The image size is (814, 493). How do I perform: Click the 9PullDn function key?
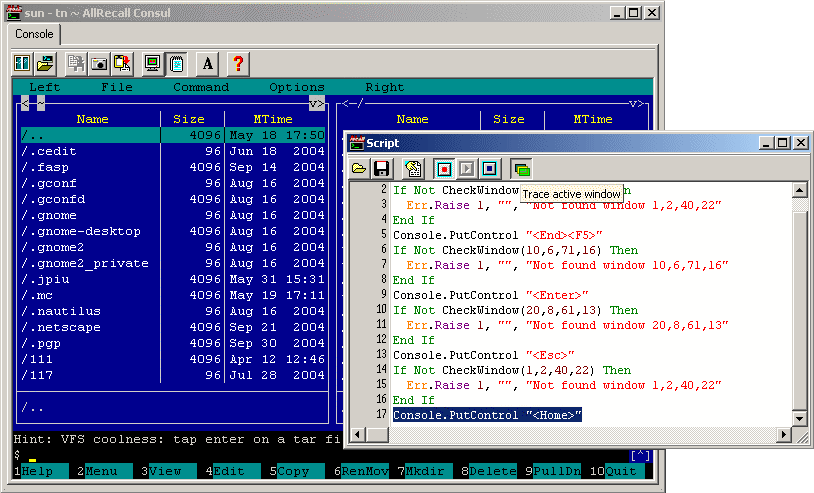tap(553, 471)
